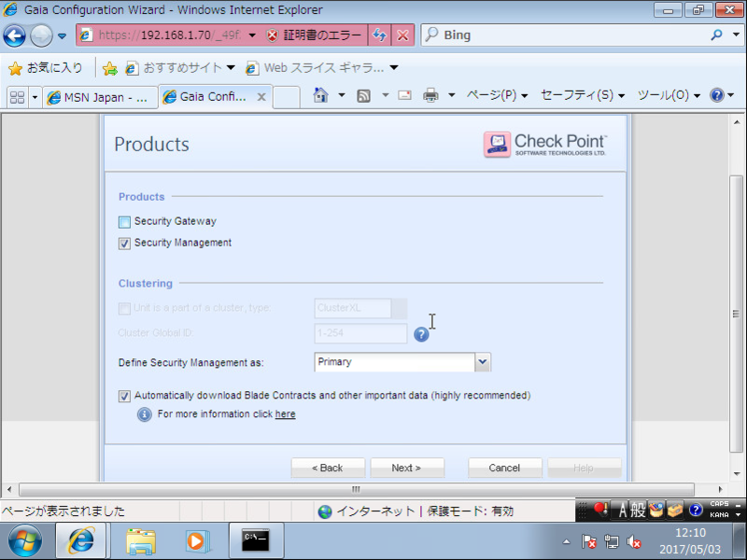Viewport: 747px width, 560px height.
Task: Toggle Automatically download Blade Contracts checkbox
Action: [124, 396]
